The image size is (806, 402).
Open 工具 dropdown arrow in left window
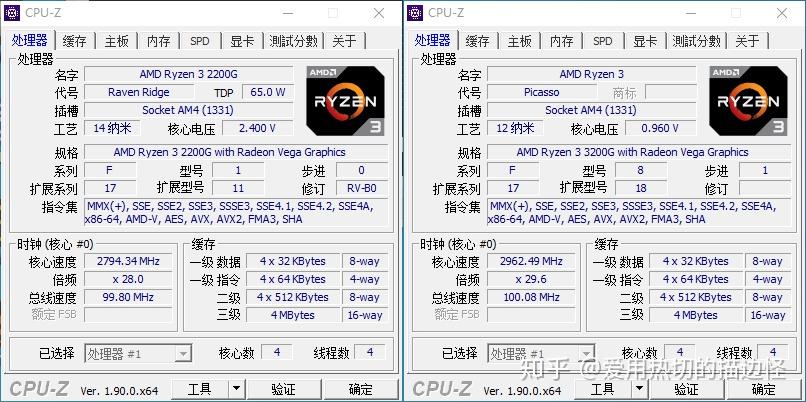coord(236,389)
